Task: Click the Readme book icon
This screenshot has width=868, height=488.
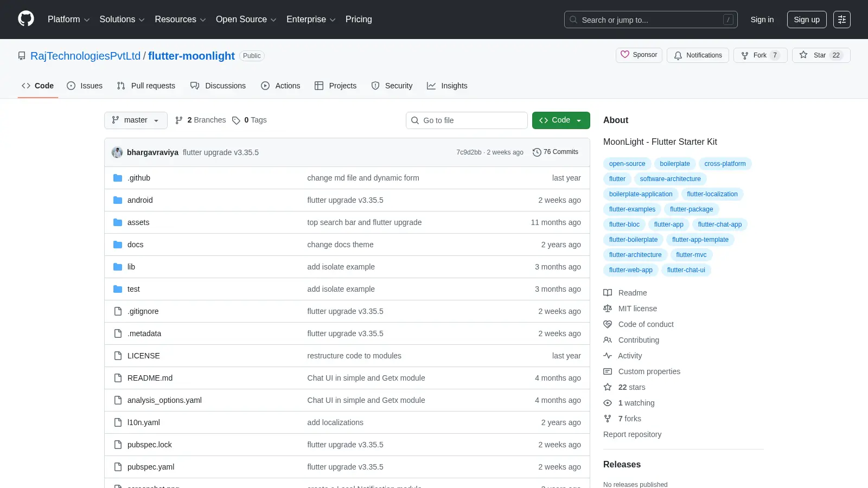Action: pyautogui.click(x=608, y=293)
